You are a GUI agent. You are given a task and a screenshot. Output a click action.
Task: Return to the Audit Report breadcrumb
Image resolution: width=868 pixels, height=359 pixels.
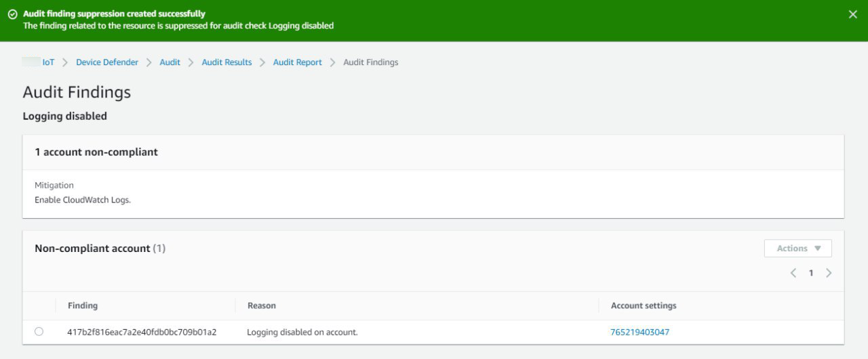pyautogui.click(x=297, y=62)
